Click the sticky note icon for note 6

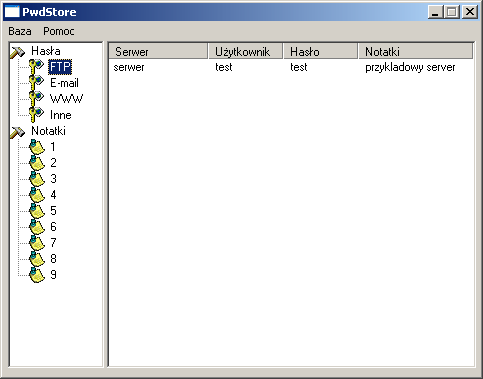pyautogui.click(x=37, y=227)
